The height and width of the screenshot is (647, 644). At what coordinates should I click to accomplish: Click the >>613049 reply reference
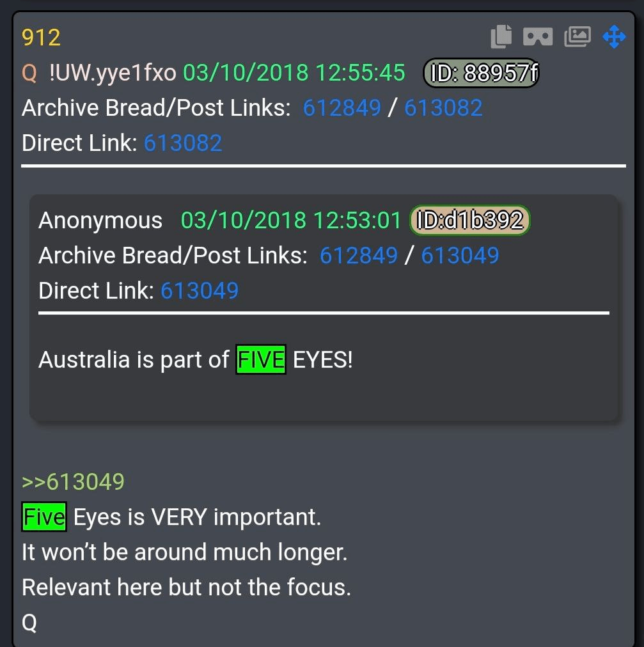point(73,481)
